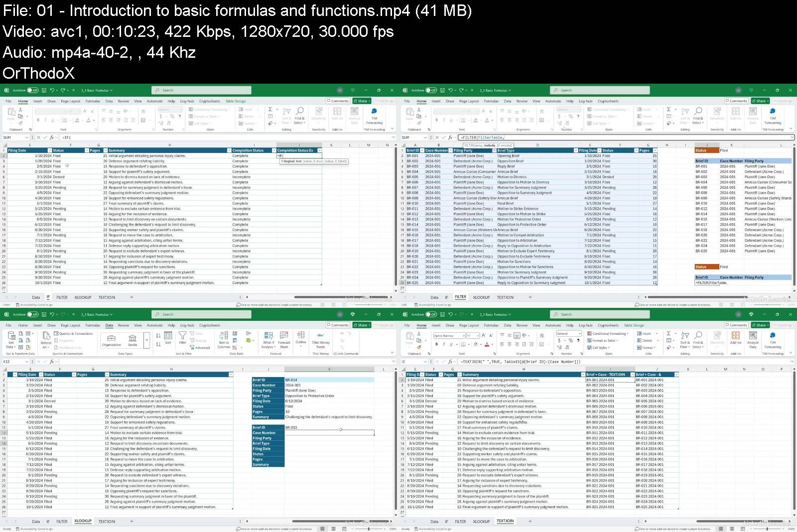Add new sheet plus in top-right window
Viewport: 797px width, 532px height.
point(530,297)
